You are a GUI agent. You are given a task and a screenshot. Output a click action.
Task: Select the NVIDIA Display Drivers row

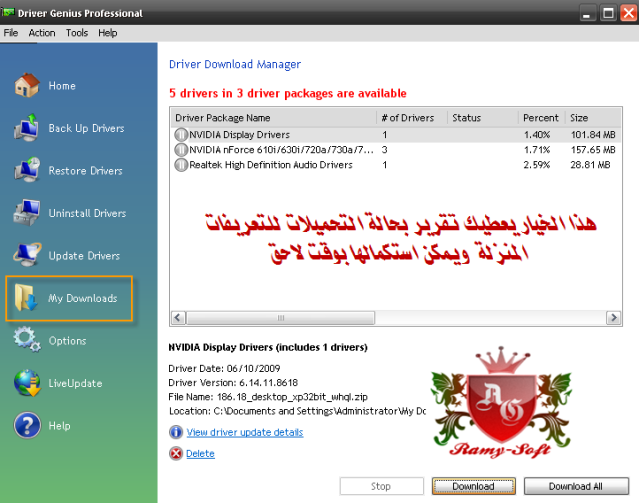[396, 135]
